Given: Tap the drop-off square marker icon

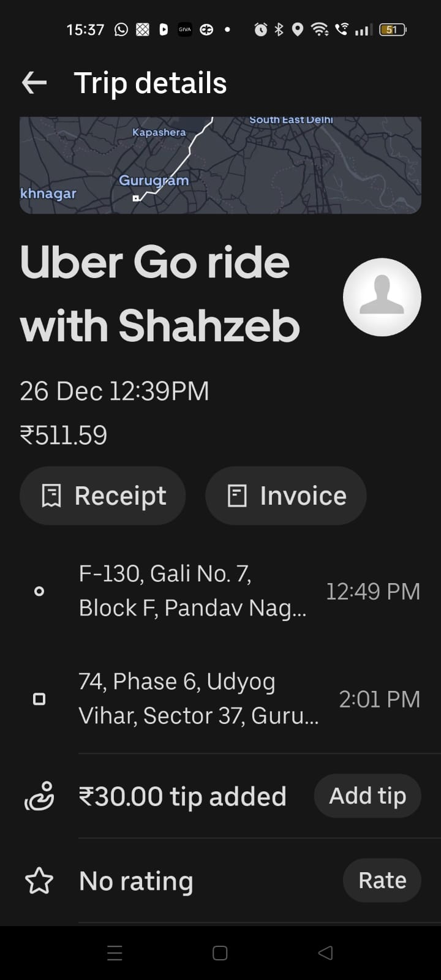Looking at the screenshot, I should coord(39,699).
